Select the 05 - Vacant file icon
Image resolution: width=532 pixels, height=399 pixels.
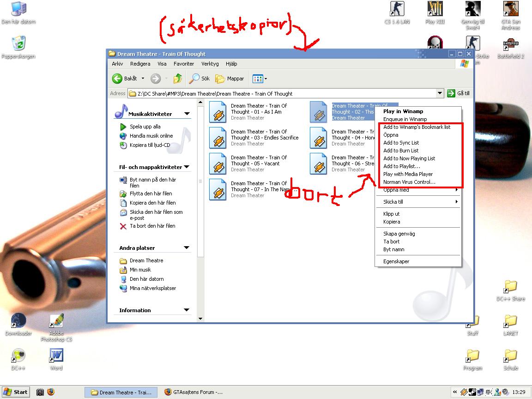coord(218,163)
